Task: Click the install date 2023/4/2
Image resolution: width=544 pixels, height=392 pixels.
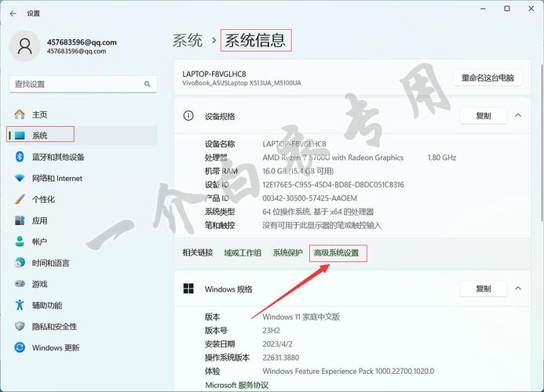Action: pyautogui.click(x=278, y=344)
